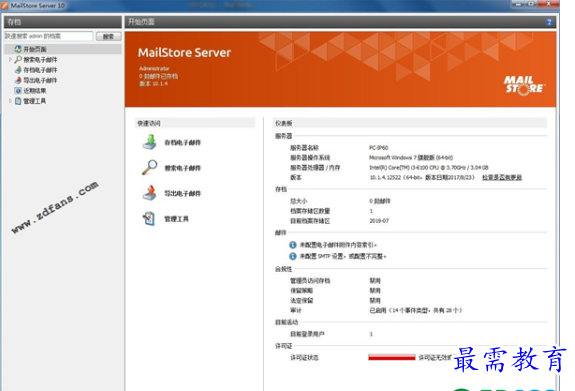The image size is (575, 391).
Task: Click info icon next to 未配置电子邮件附件内容索引
Action: coord(293,245)
